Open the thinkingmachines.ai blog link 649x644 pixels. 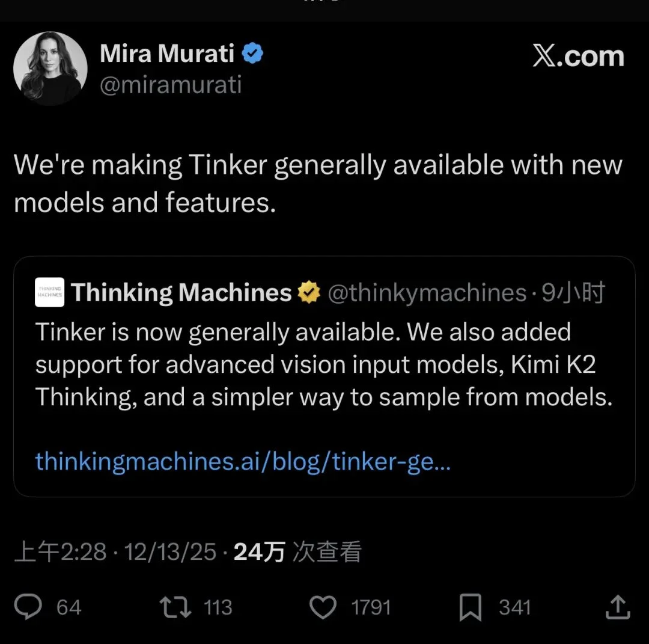click(x=242, y=461)
